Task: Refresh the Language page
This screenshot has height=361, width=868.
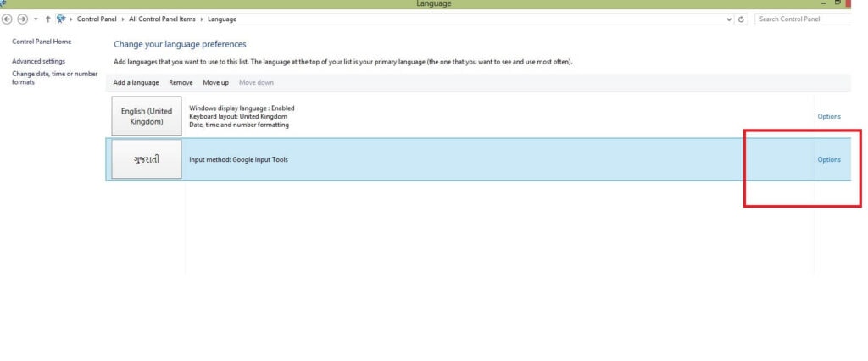Action: pyautogui.click(x=742, y=19)
